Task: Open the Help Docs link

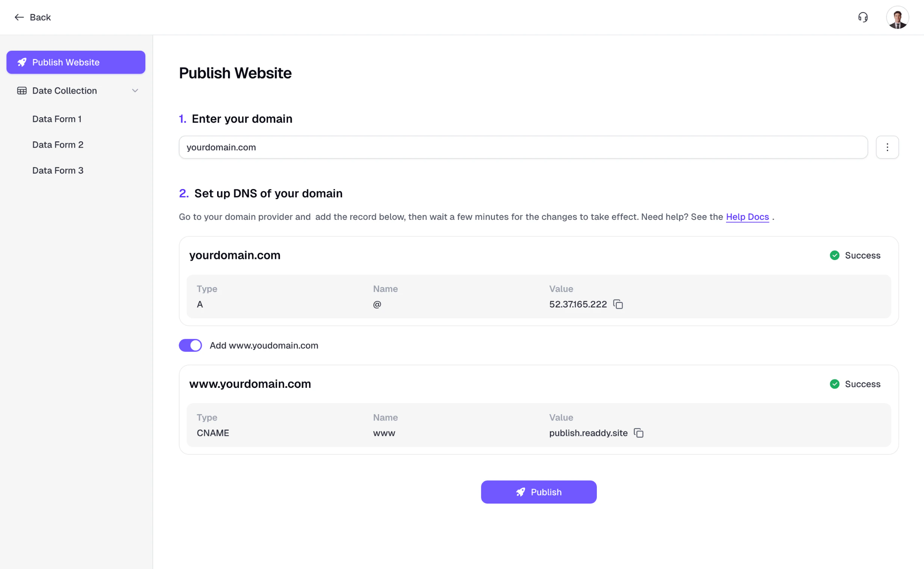Action: 747,217
